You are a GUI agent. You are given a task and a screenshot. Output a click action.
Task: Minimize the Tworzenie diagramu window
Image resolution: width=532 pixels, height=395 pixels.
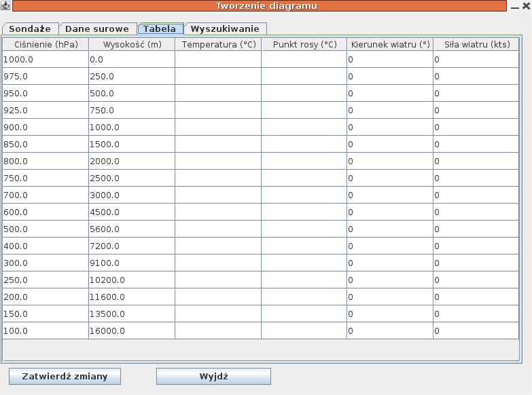(515, 6)
